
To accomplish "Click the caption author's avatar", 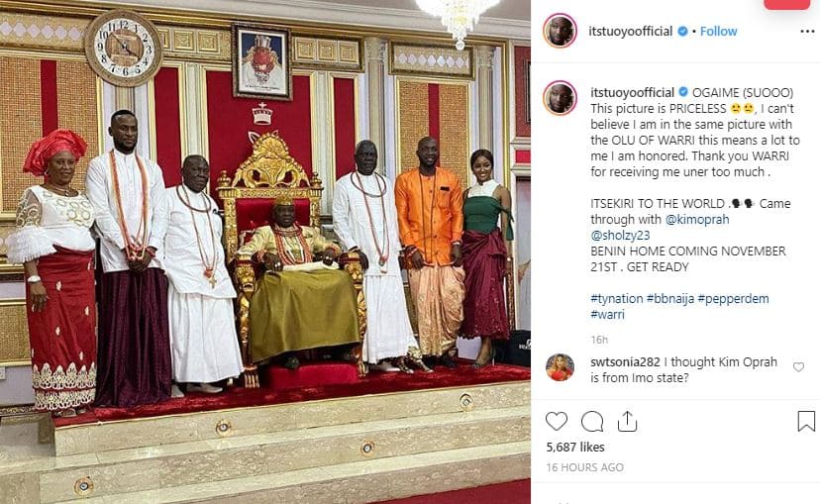I will click(561, 98).
